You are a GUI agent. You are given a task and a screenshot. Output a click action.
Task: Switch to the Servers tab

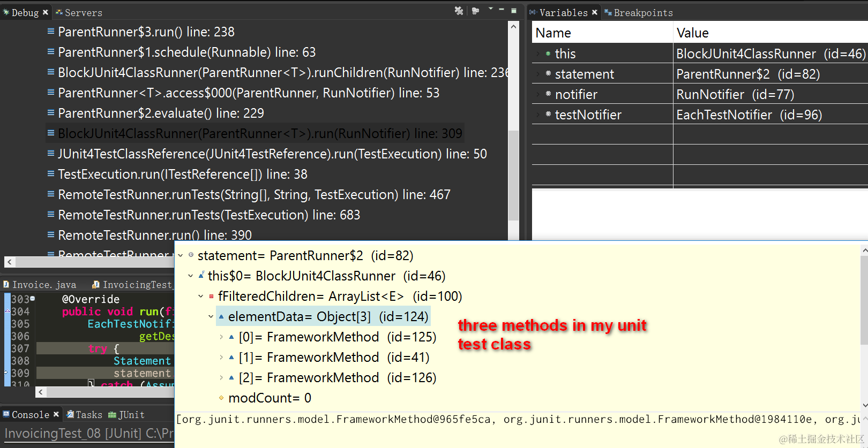click(79, 12)
